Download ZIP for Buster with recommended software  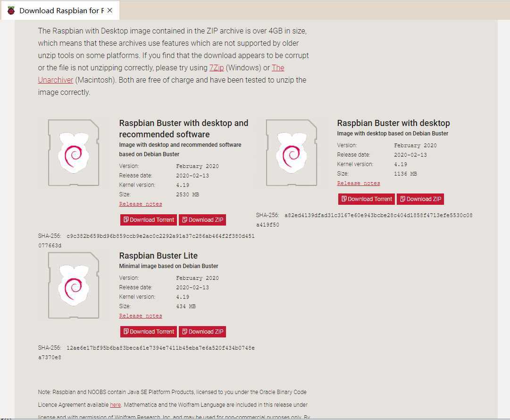coord(202,220)
